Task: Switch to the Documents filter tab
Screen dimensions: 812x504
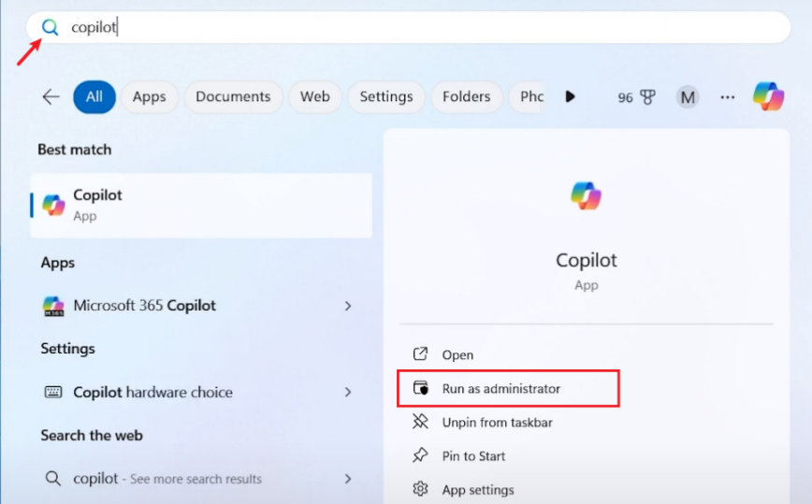Action: tap(233, 96)
